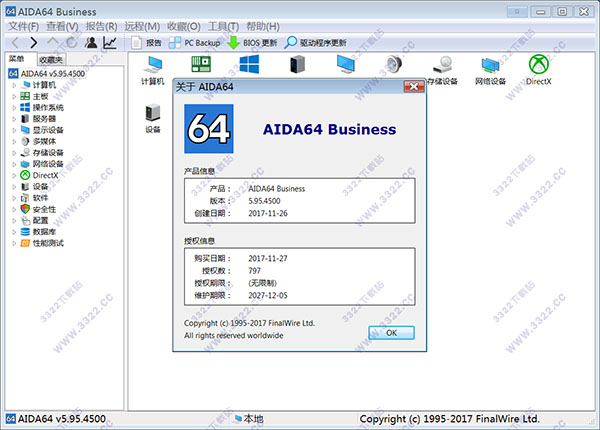This screenshot has height=430, width=600.
Task: Click version value 5.95.4500 in dialog
Action: pos(264,201)
